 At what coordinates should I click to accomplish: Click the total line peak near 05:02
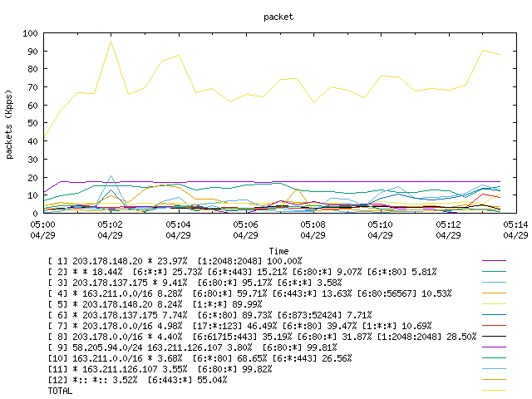(111, 41)
